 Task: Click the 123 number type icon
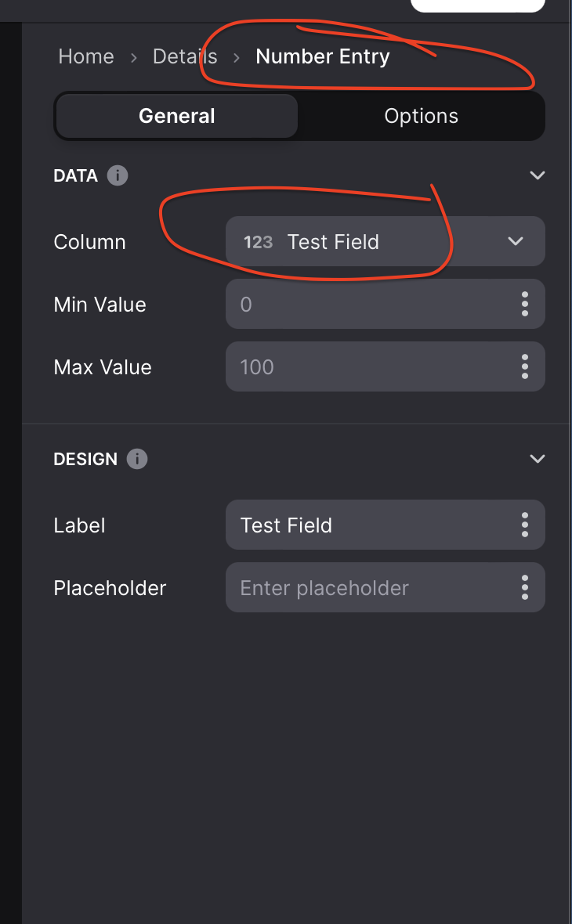(258, 242)
